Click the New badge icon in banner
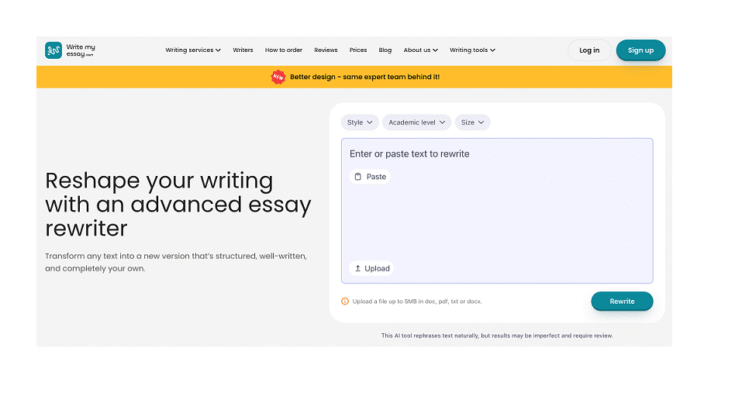Image resolution: width=735 pixels, height=400 pixels. (x=278, y=77)
